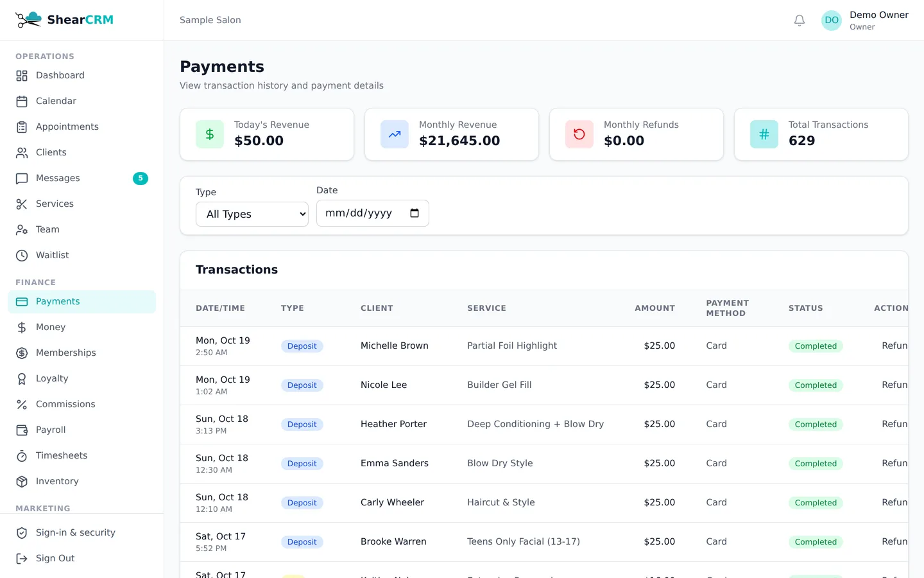The width and height of the screenshot is (924, 578).
Task: Click Deposit tag for Carly Wheeler
Action: tap(302, 503)
